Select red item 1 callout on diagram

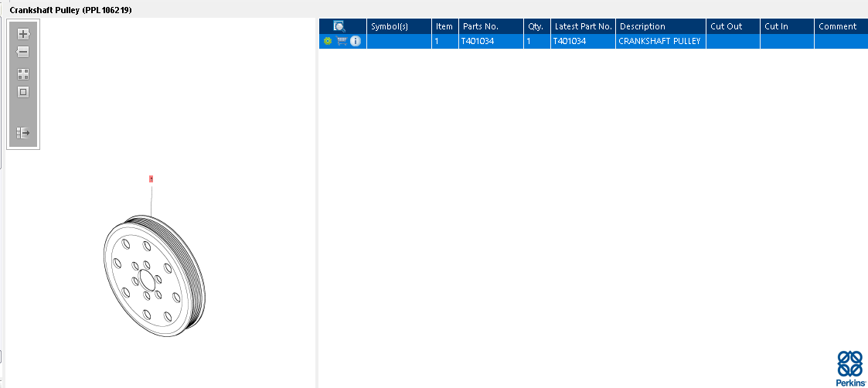(151, 179)
